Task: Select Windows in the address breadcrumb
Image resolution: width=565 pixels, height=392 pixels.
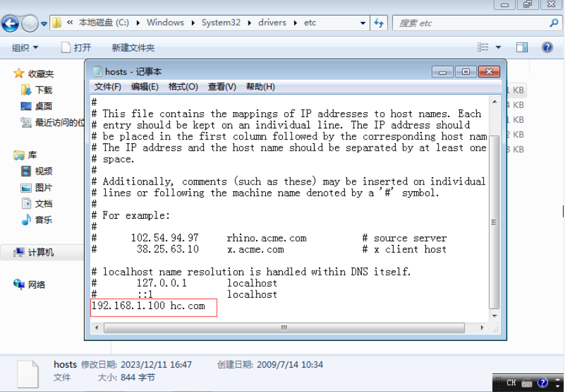Action: 165,22
